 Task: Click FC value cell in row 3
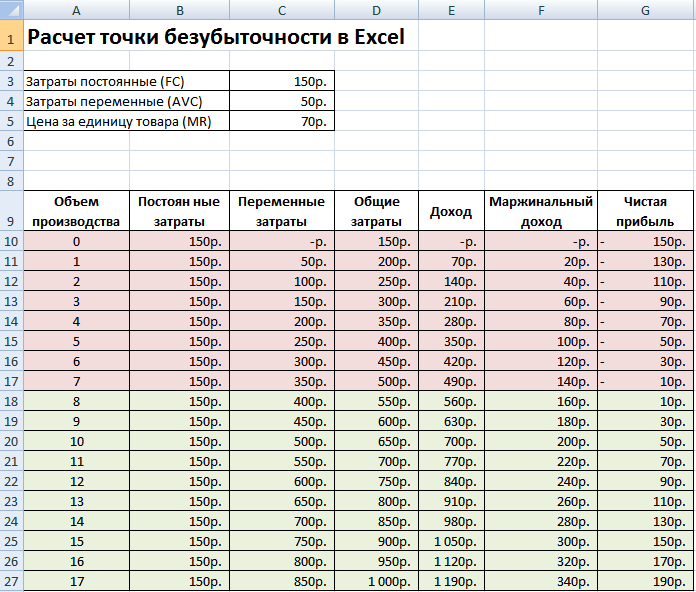282,81
